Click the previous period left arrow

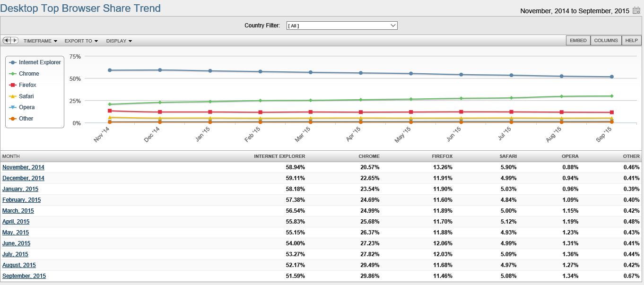(x=7, y=41)
